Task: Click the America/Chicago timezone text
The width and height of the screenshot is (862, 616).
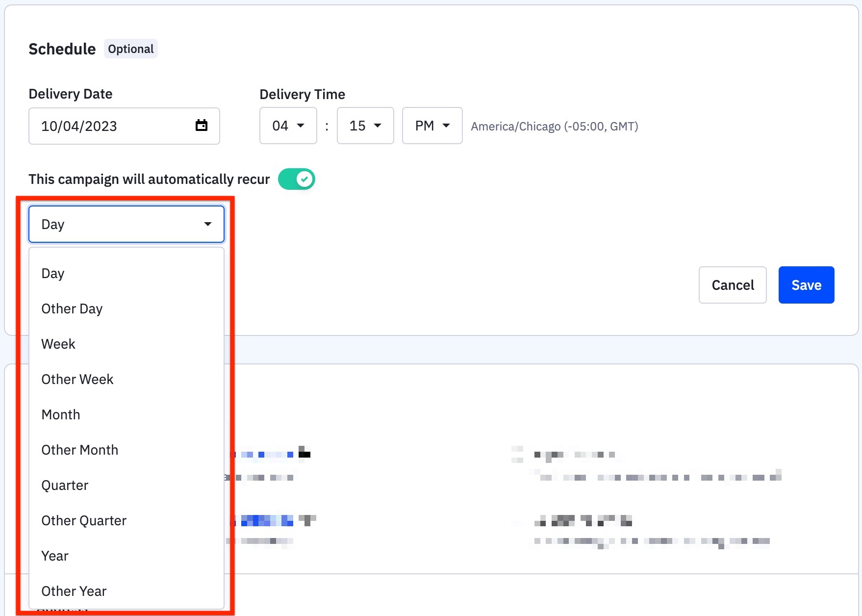Action: click(554, 127)
